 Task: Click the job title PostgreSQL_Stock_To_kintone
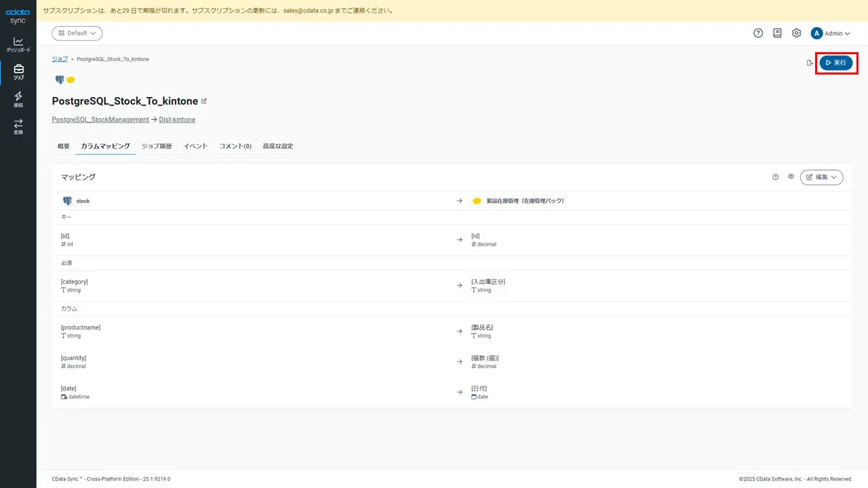125,101
